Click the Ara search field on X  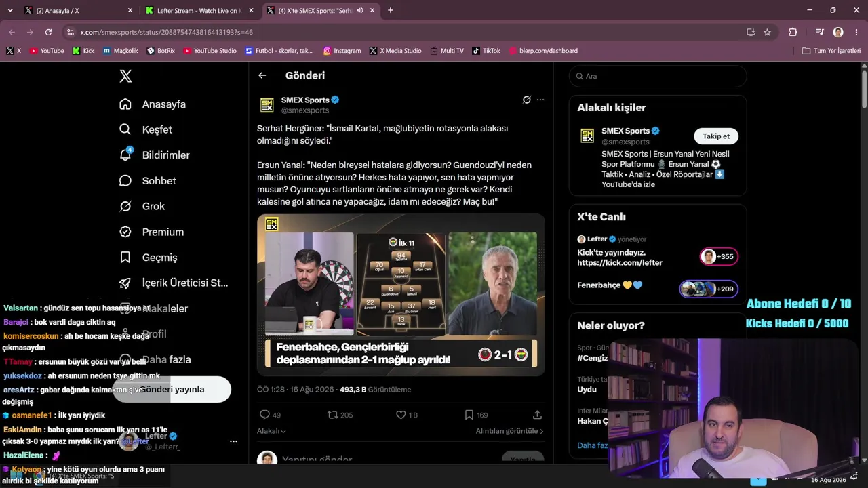point(658,76)
